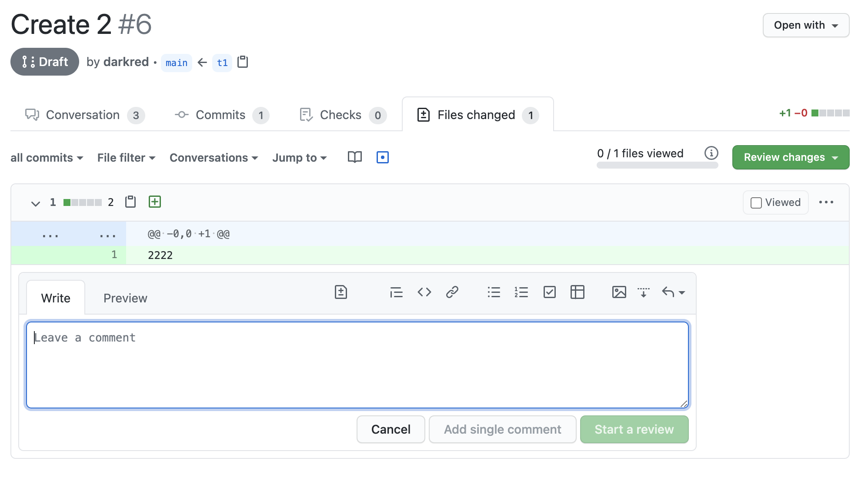Screen dimensions: 868x491
Task: Click the darkred author link
Action: (126, 62)
